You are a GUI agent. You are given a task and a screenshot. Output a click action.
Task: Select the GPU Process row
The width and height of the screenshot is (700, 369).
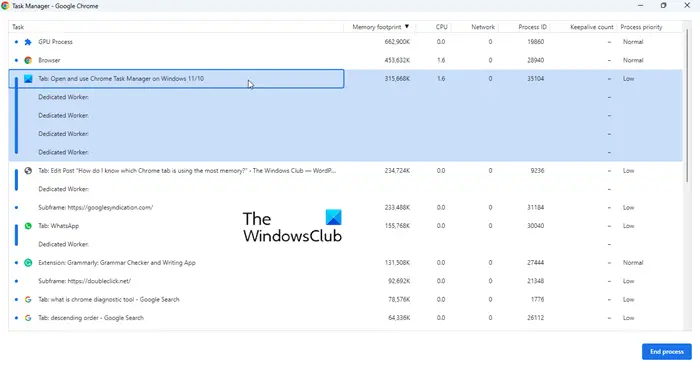[x=346, y=42]
